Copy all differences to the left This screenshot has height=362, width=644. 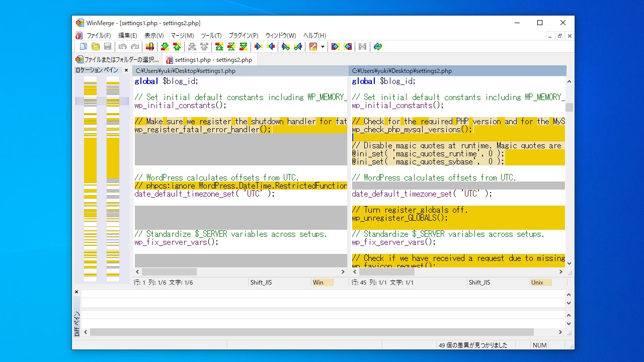348,47
